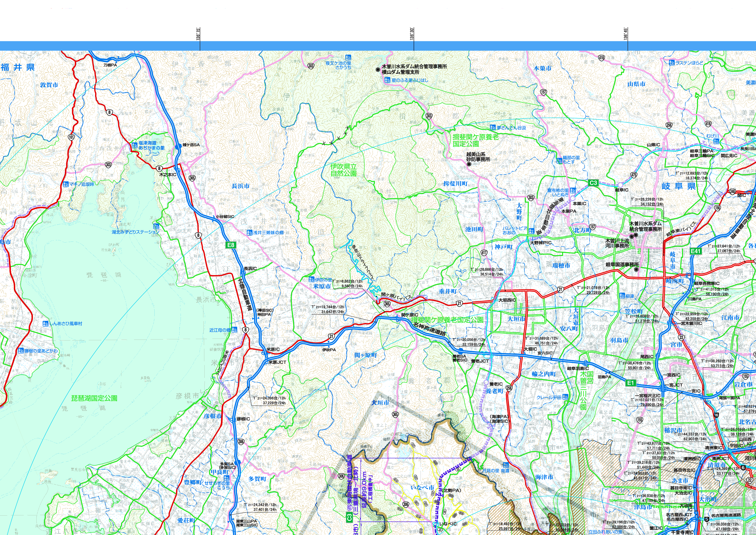This screenshot has height=535, width=756.
Task: Click the 長浜IC interchange label
Action: coord(250,268)
